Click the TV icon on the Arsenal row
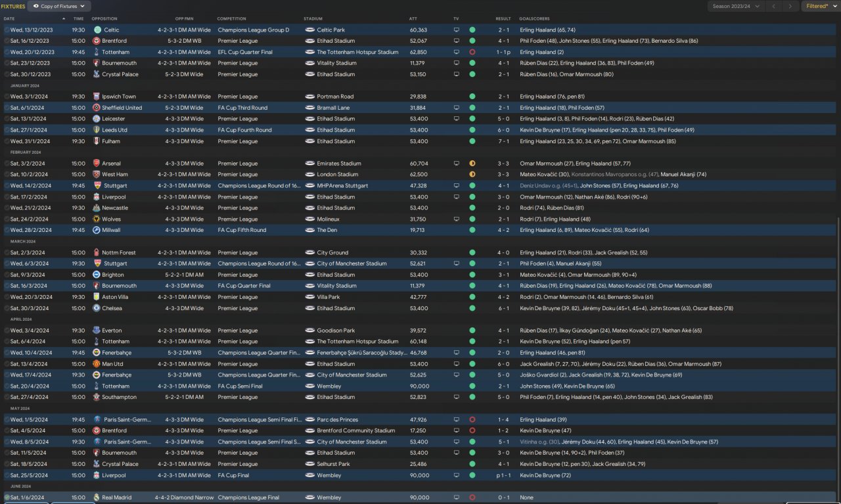 coord(457,164)
